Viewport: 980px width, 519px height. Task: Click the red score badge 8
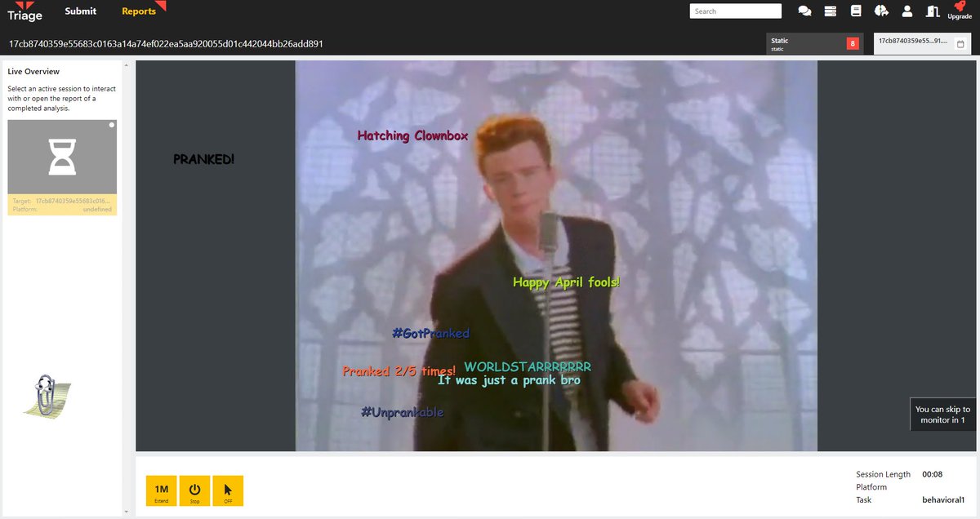[853, 43]
